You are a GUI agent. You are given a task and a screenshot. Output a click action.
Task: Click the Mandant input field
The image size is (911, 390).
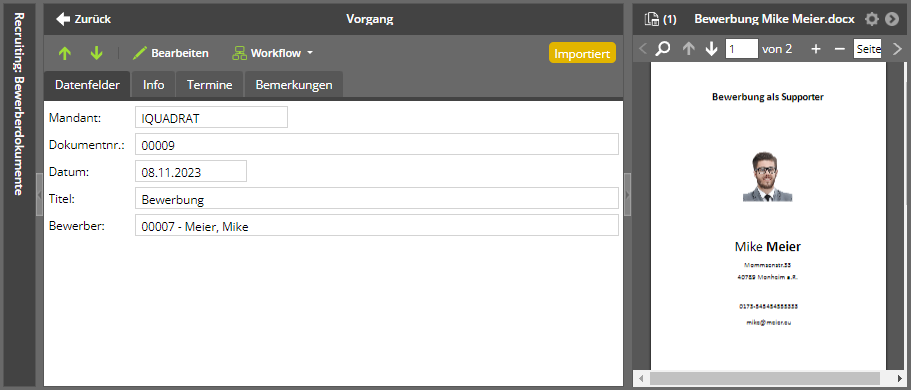(211, 117)
